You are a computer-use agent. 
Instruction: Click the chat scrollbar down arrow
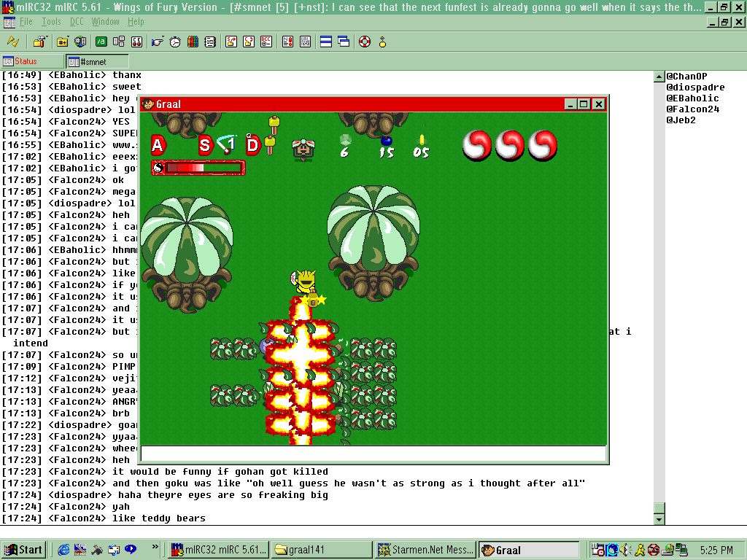coord(659,519)
